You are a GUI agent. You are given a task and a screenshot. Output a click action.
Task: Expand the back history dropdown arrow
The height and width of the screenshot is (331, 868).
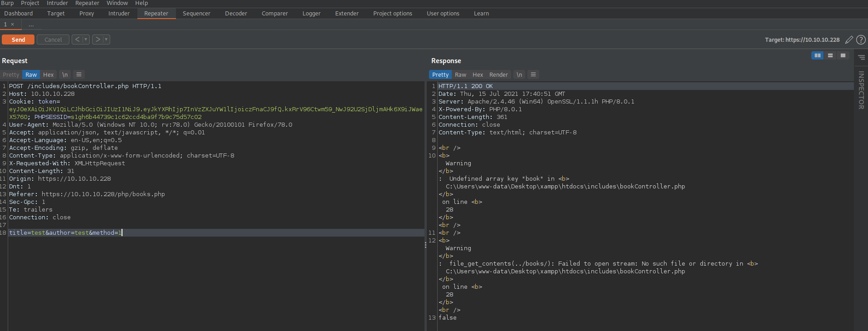coord(85,40)
